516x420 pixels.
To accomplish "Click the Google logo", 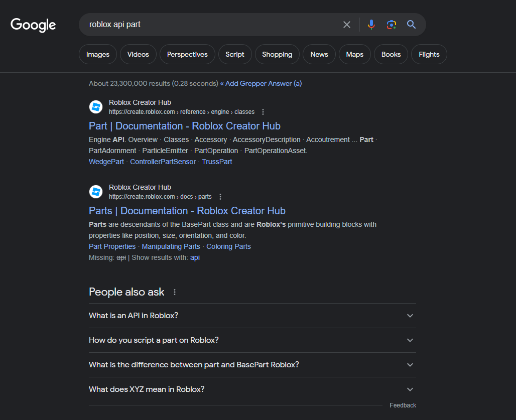I will pos(33,25).
